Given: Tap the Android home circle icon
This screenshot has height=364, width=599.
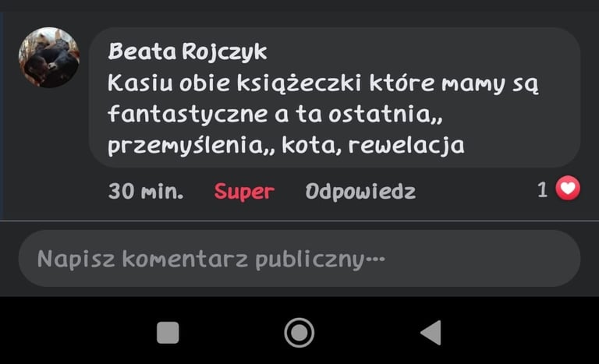Looking at the screenshot, I should [x=299, y=333].
